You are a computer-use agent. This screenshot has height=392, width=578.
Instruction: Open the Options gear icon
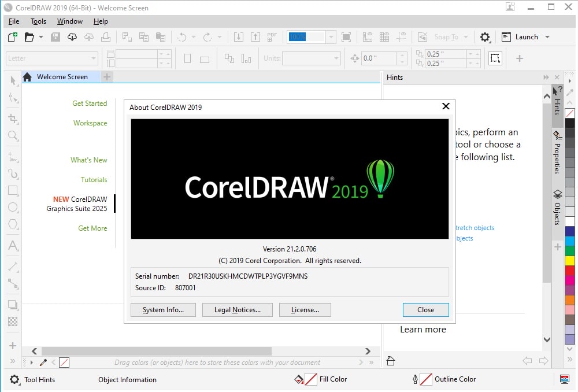(485, 36)
